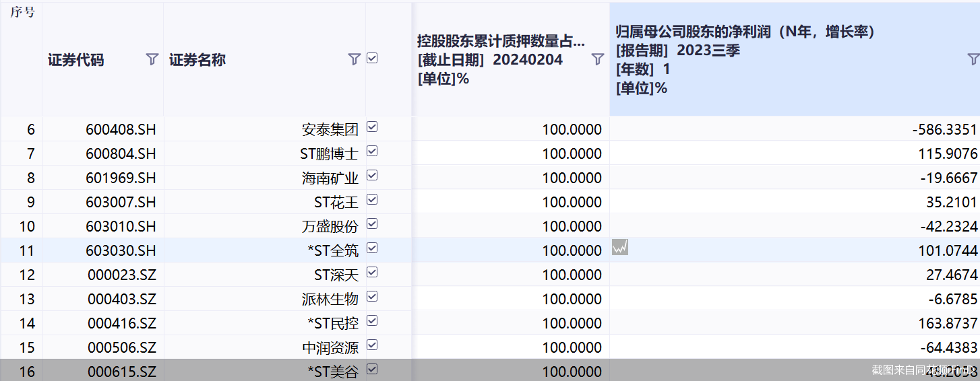Click security code 603007.SH
Image resolution: width=980 pixels, height=381 pixels.
coord(121,202)
